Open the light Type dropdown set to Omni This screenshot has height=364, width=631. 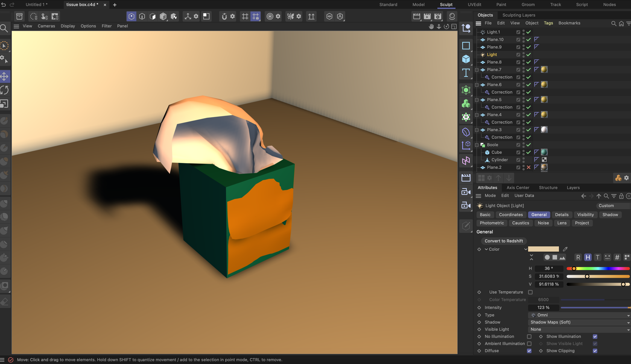pos(578,315)
